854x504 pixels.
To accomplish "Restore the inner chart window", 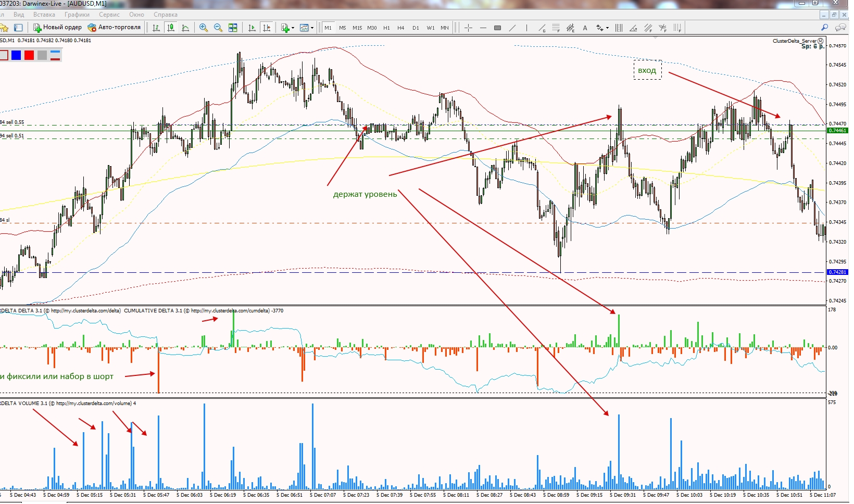I will click(x=834, y=15).
